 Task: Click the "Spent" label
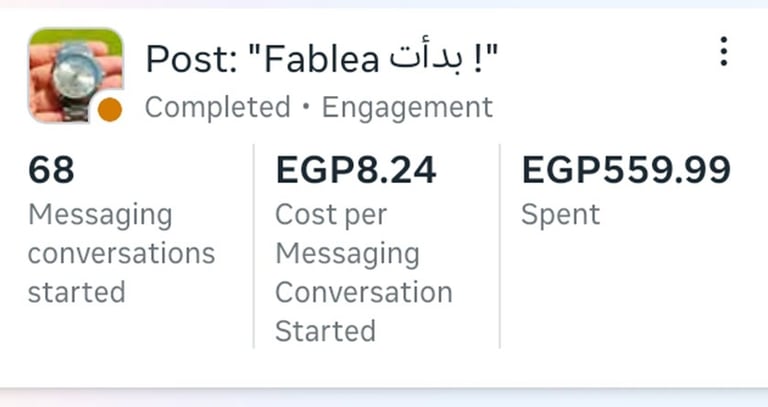pyautogui.click(x=560, y=215)
